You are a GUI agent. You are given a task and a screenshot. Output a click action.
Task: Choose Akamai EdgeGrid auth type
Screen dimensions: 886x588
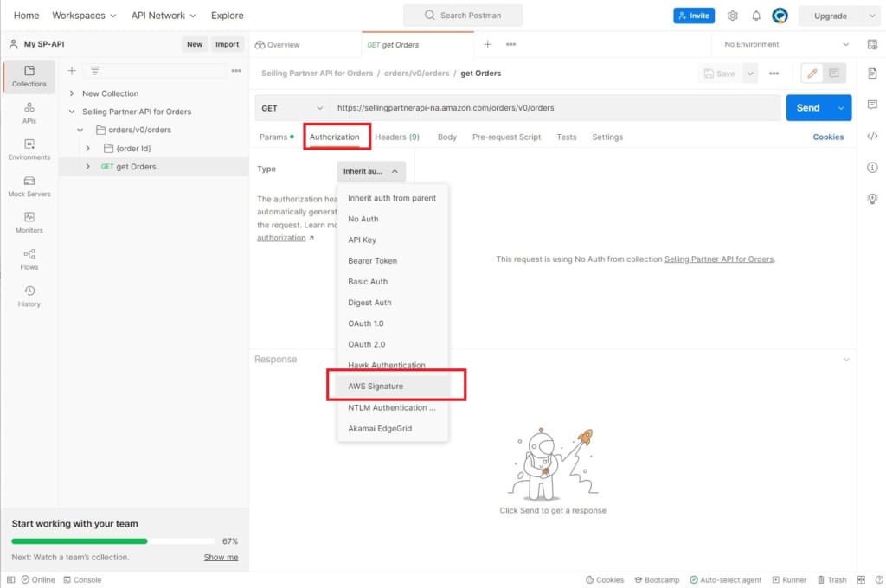[x=393, y=428]
